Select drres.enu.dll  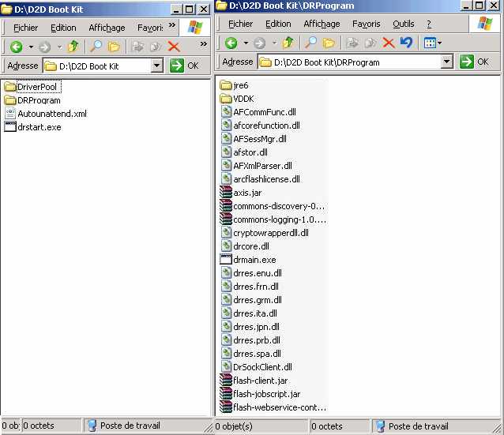pos(251,273)
